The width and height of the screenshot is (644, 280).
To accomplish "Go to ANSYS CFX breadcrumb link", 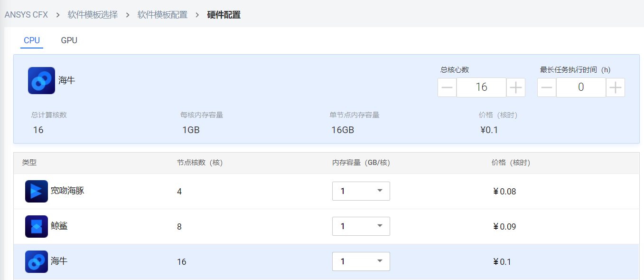I will [x=26, y=15].
